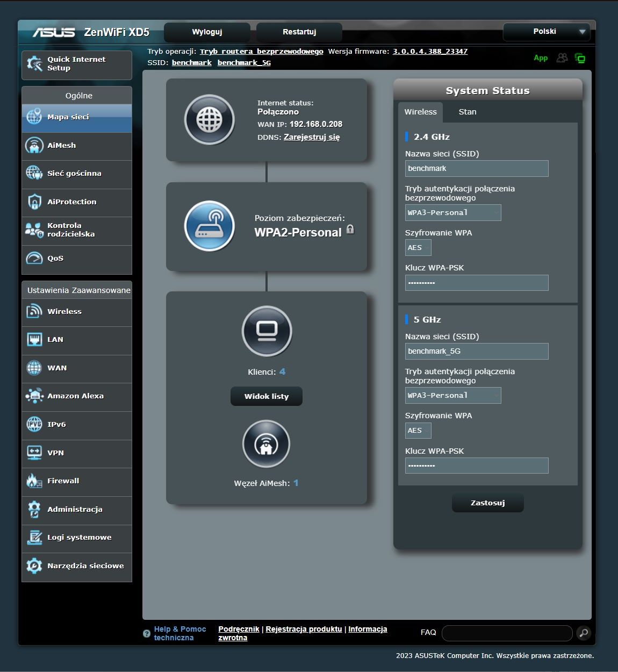Click the Logi systemowe icon

tap(34, 537)
